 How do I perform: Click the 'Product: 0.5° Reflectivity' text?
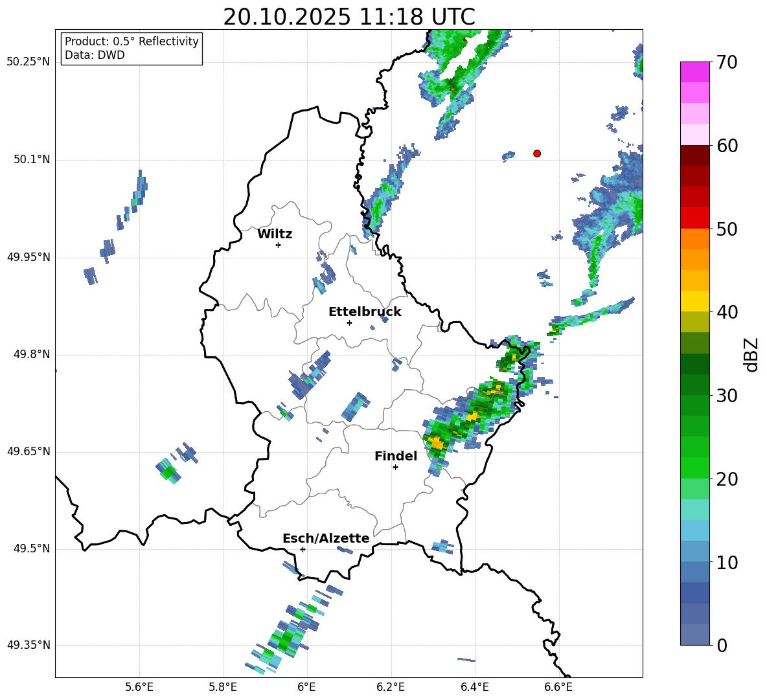(132, 41)
